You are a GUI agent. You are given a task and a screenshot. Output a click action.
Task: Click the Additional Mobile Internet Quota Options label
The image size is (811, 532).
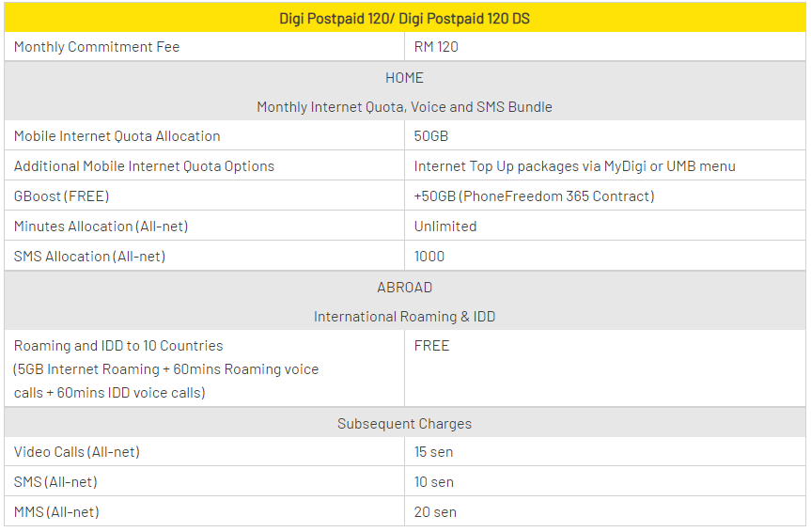[x=144, y=166]
